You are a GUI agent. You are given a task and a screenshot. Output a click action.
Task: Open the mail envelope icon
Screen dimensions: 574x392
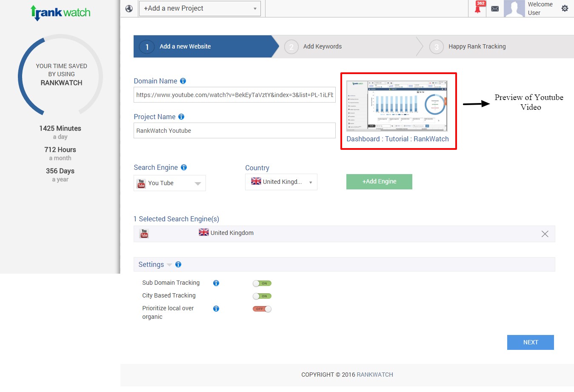click(x=495, y=9)
